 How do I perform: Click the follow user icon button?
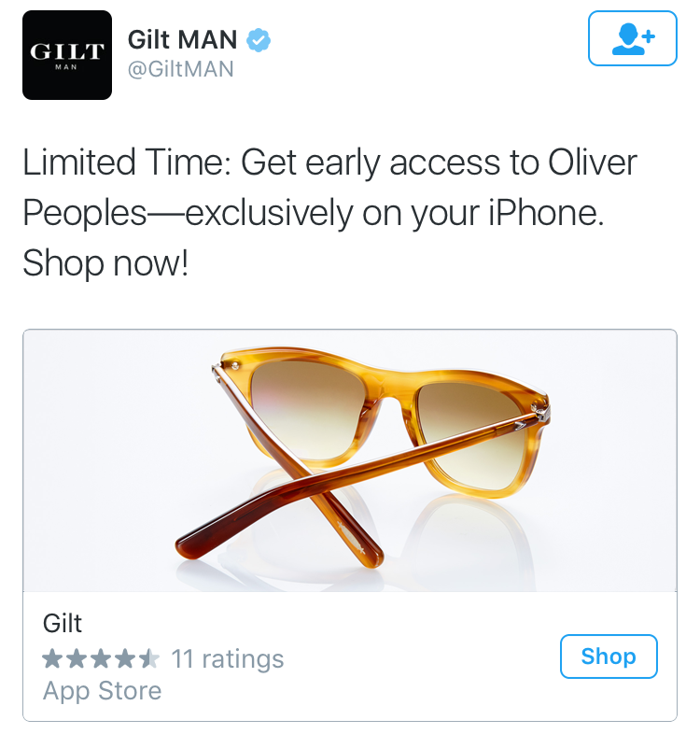tap(632, 38)
